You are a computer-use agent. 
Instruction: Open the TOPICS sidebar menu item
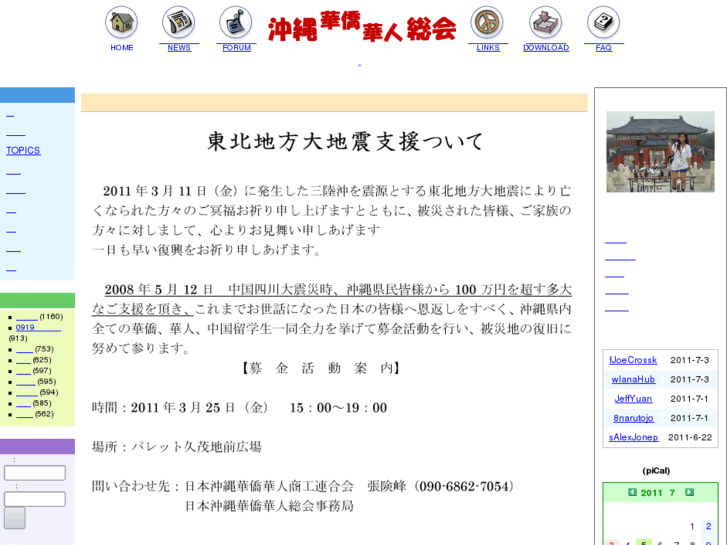click(23, 150)
